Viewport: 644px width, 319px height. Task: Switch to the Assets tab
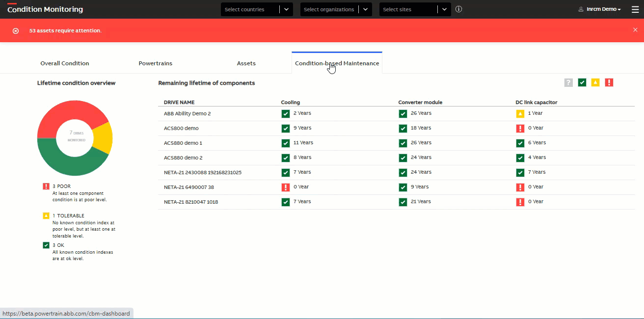pyautogui.click(x=246, y=63)
